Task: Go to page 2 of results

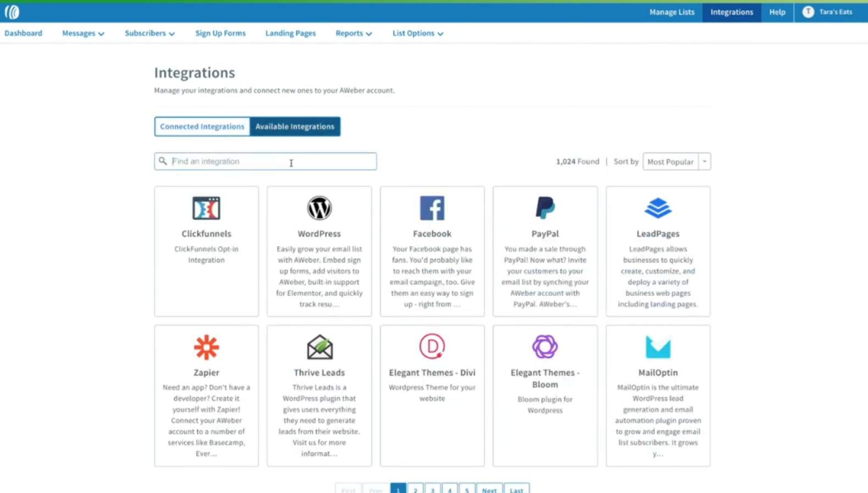Action: pyautogui.click(x=416, y=490)
